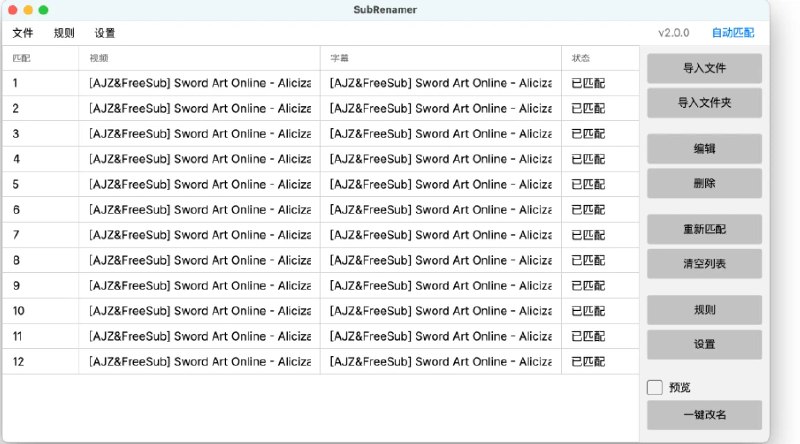Open 规则 from the right sidebar button
Image resolution: width=800 pixels, height=444 pixels.
click(704, 310)
